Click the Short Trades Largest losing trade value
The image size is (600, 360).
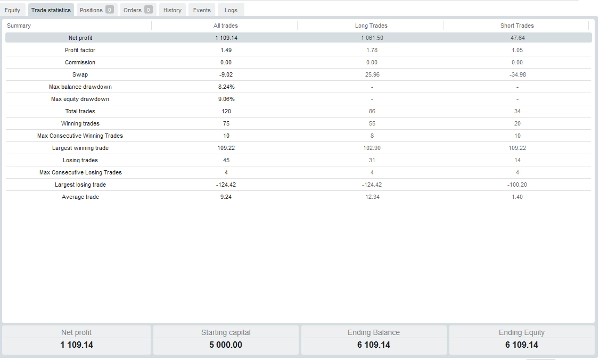517,185
